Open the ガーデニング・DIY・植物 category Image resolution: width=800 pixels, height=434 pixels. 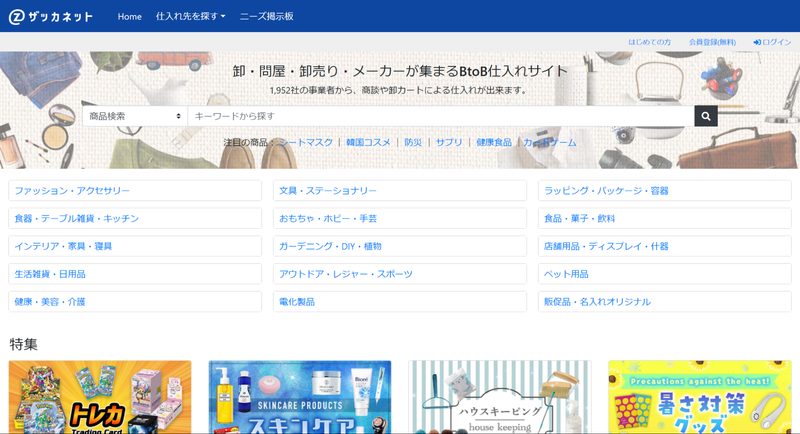(400, 246)
